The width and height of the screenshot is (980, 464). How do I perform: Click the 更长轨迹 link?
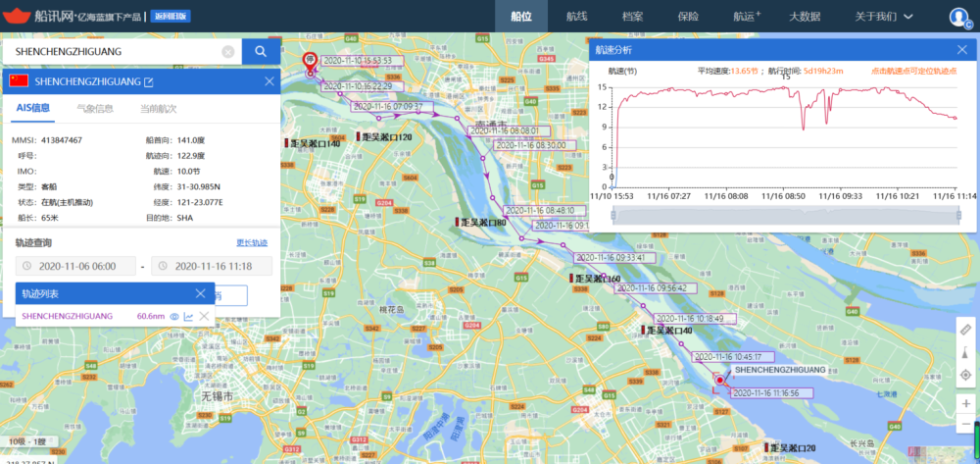coord(251,242)
